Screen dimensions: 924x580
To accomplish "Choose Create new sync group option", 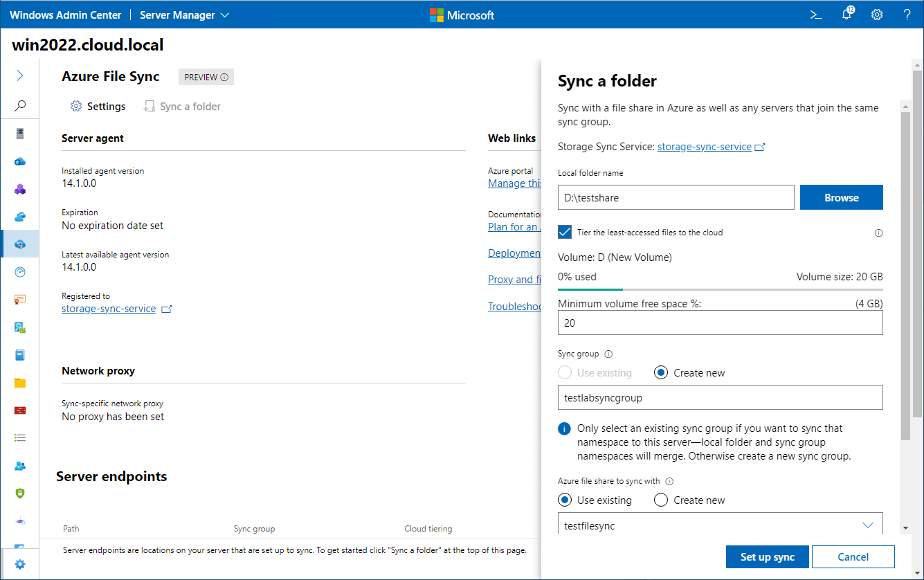I will (661, 372).
